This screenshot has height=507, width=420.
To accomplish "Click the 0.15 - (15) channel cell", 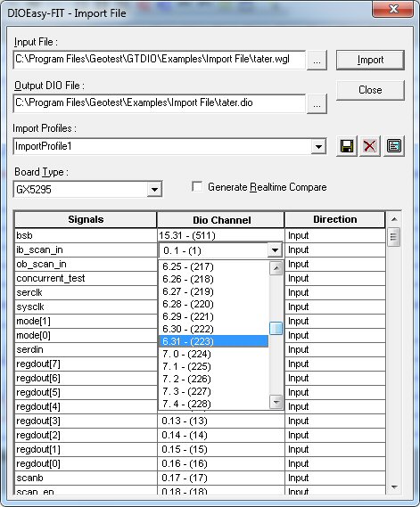I will pyautogui.click(x=221, y=449).
